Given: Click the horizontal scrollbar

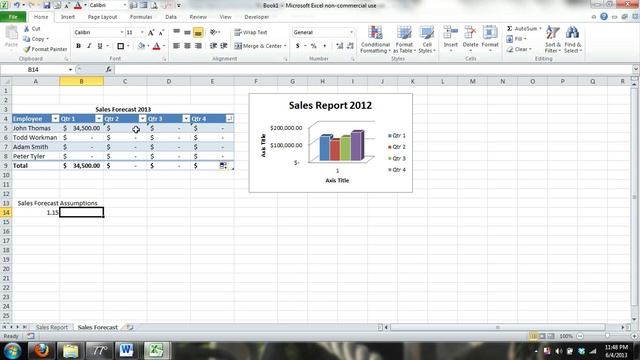Looking at the screenshot, I should coord(498,327).
